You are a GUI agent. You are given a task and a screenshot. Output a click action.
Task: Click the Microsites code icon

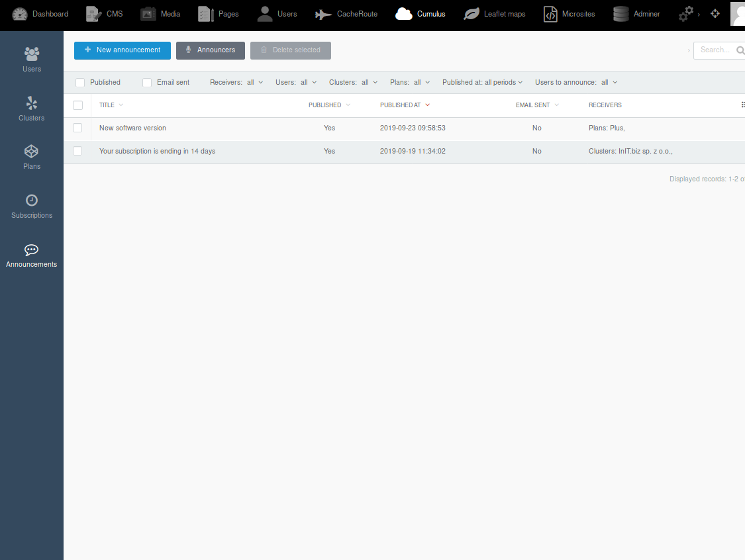pos(550,15)
